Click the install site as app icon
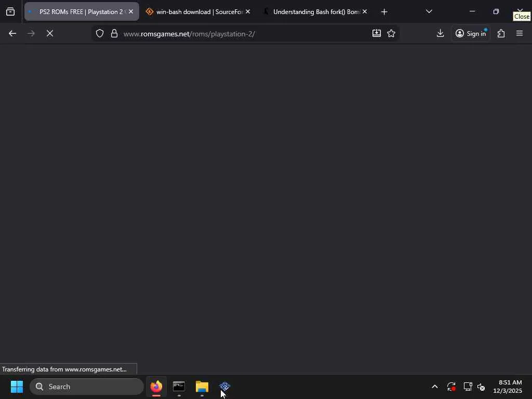532x399 pixels. [x=377, y=33]
